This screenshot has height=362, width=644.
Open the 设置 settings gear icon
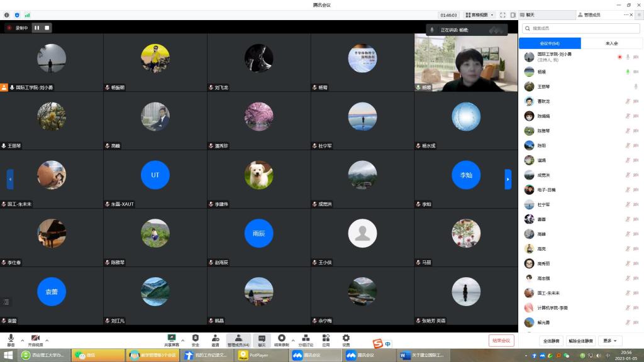(346, 338)
